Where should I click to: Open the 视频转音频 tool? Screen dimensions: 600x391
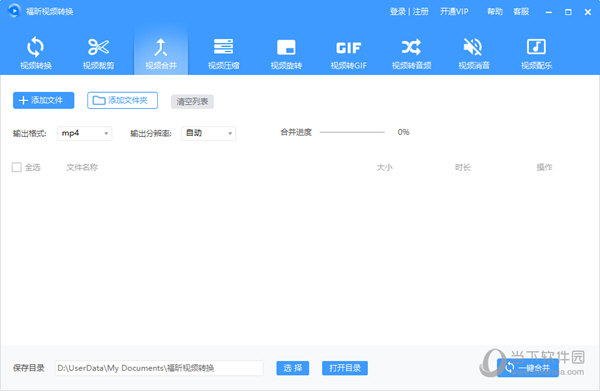(x=411, y=53)
